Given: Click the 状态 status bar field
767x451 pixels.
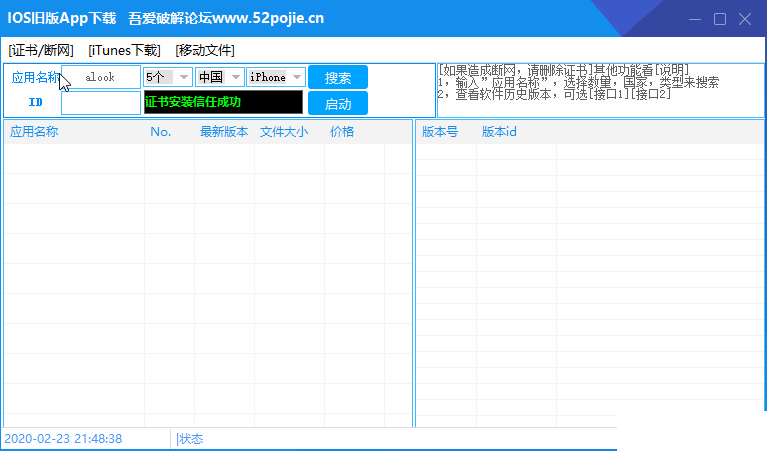Looking at the screenshot, I should [x=190, y=439].
